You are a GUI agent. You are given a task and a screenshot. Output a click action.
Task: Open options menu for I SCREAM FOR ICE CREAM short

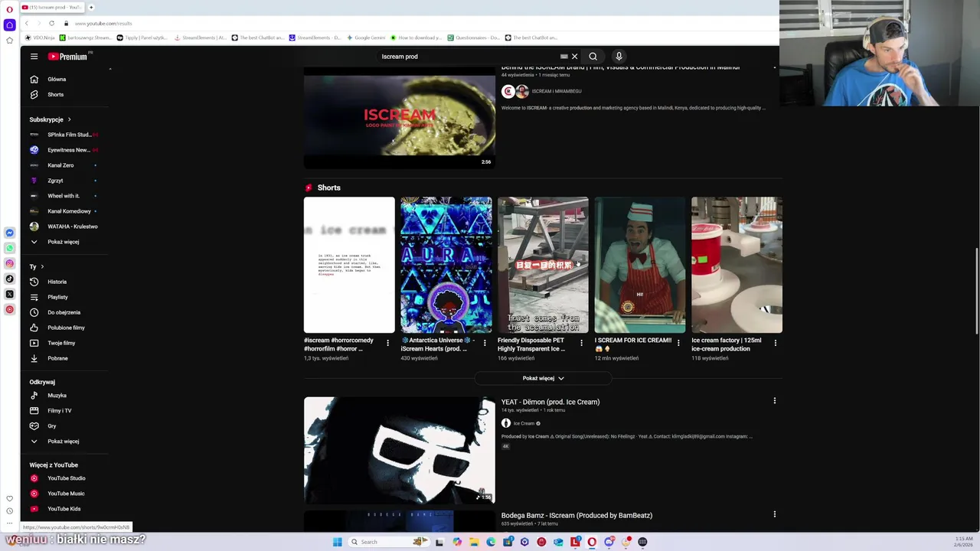click(x=678, y=343)
